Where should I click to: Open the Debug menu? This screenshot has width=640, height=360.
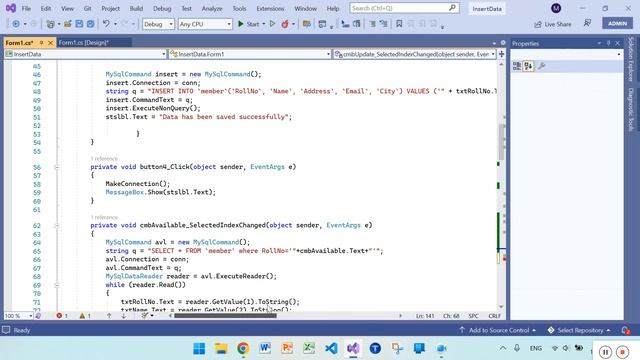pos(162,8)
